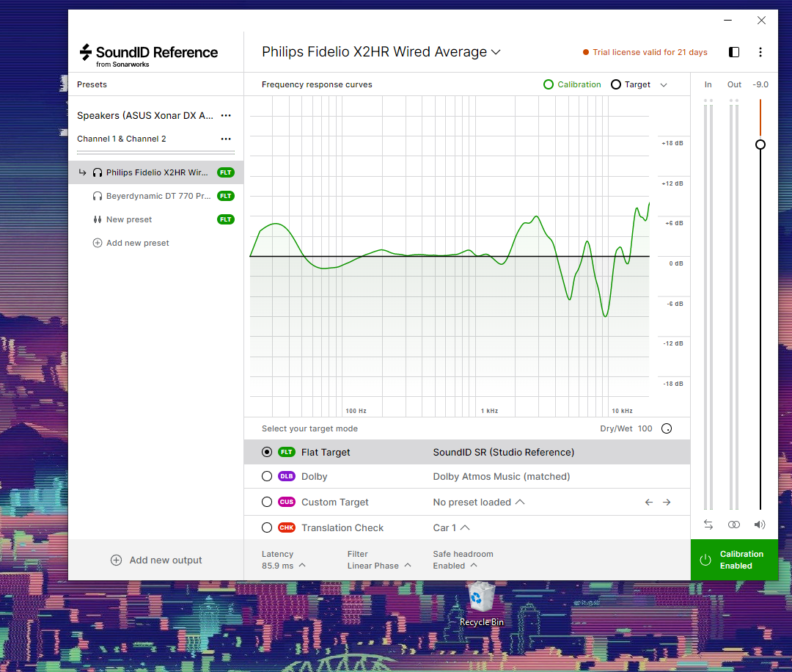
Task: Expand Safe headroom Enabled options
Action: point(455,566)
